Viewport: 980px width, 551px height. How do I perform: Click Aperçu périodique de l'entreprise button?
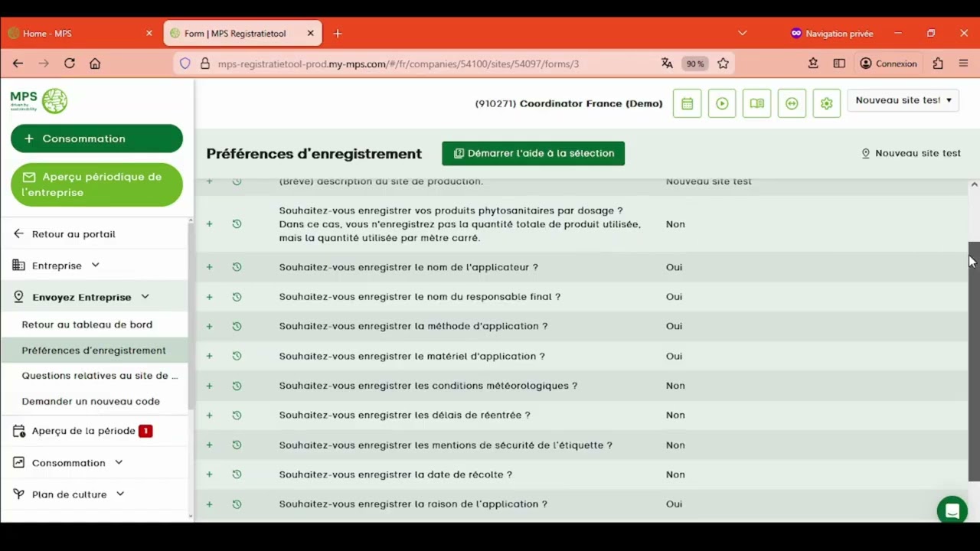pyautogui.click(x=96, y=184)
